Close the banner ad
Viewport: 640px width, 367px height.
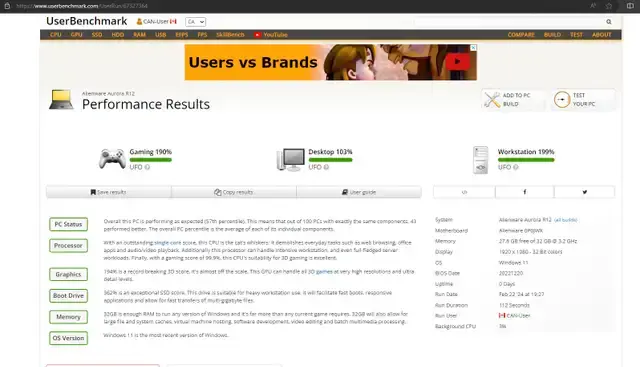tap(473, 48)
